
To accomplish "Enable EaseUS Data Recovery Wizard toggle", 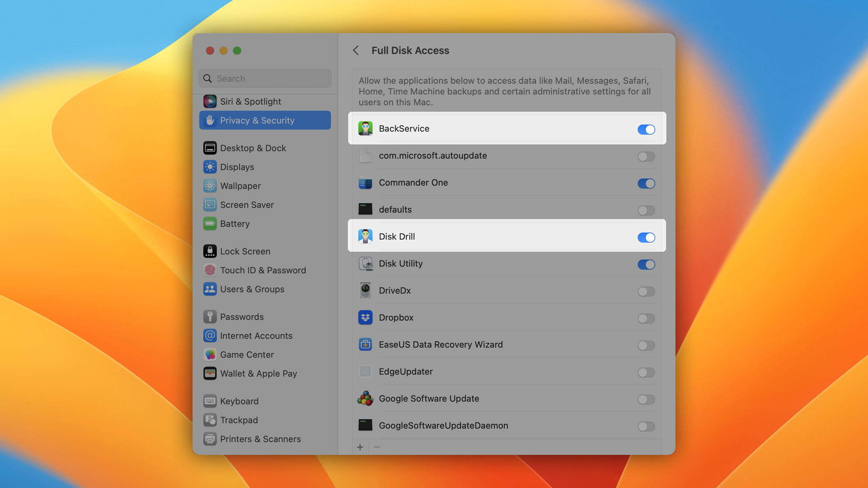I will tap(646, 345).
